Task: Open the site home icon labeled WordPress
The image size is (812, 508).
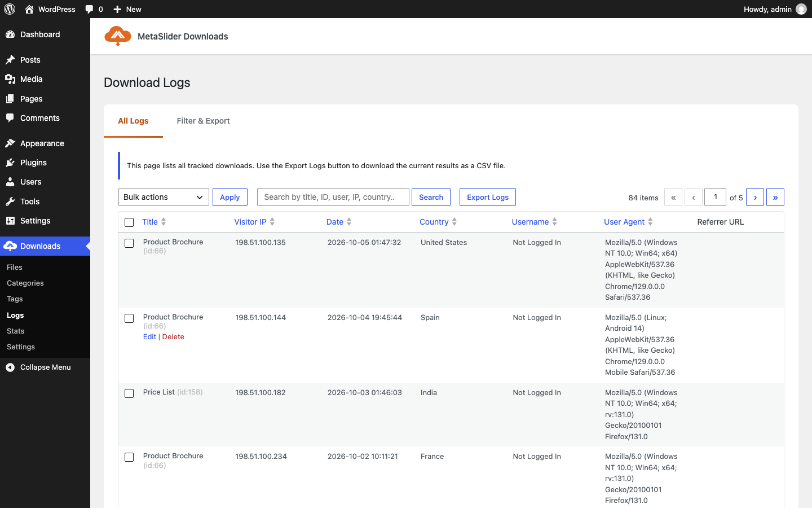Action: pos(29,9)
